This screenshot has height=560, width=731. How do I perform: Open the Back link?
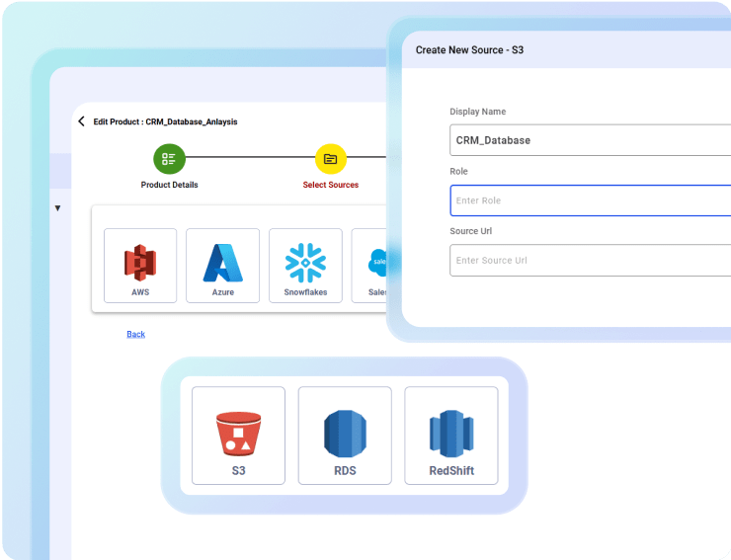pyautogui.click(x=135, y=335)
